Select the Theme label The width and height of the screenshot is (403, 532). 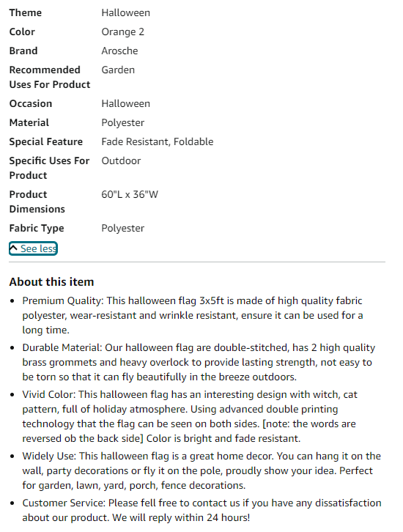tap(26, 13)
